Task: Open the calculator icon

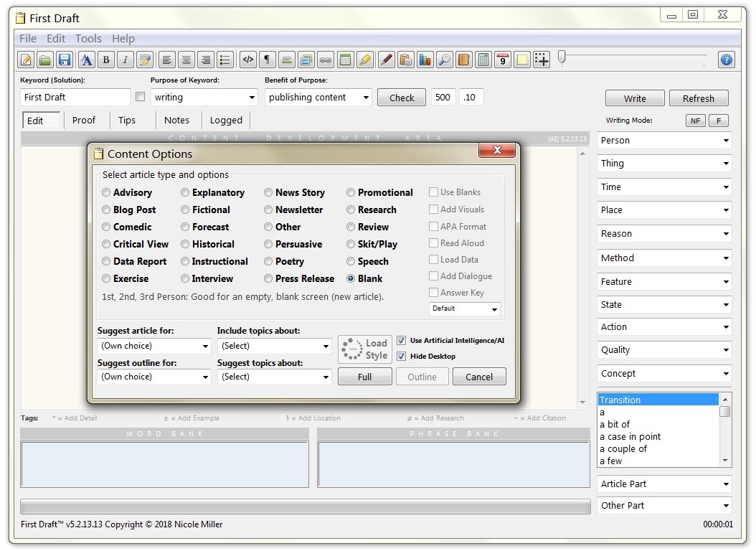Action: [x=483, y=60]
